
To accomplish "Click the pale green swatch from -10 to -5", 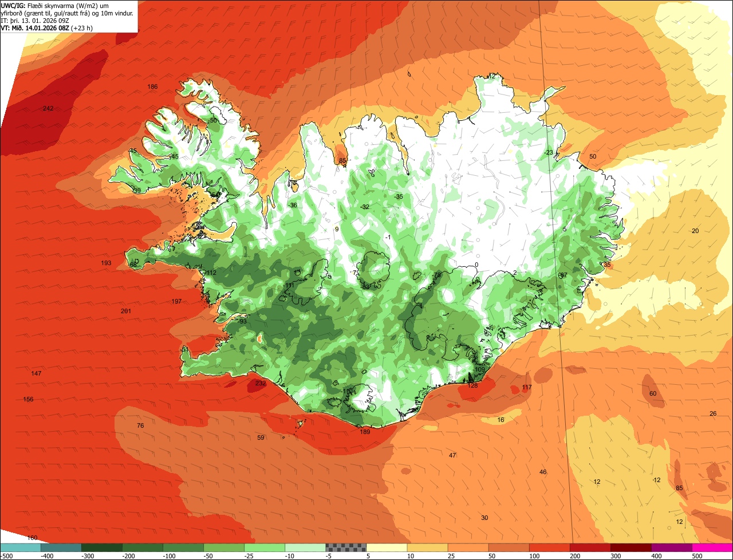I will [x=305, y=547].
